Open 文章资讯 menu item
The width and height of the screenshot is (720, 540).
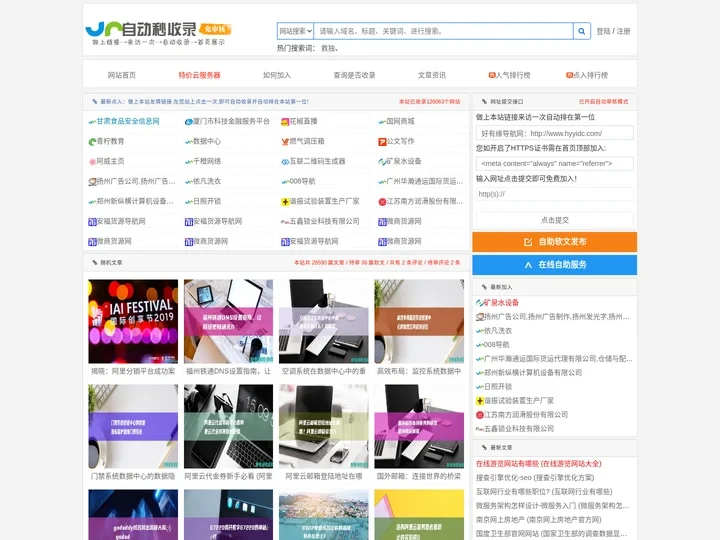click(432, 75)
